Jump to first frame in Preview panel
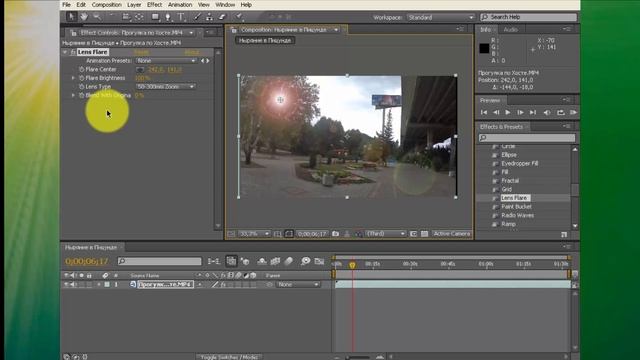Image resolution: width=640 pixels, height=360 pixels. click(484, 112)
